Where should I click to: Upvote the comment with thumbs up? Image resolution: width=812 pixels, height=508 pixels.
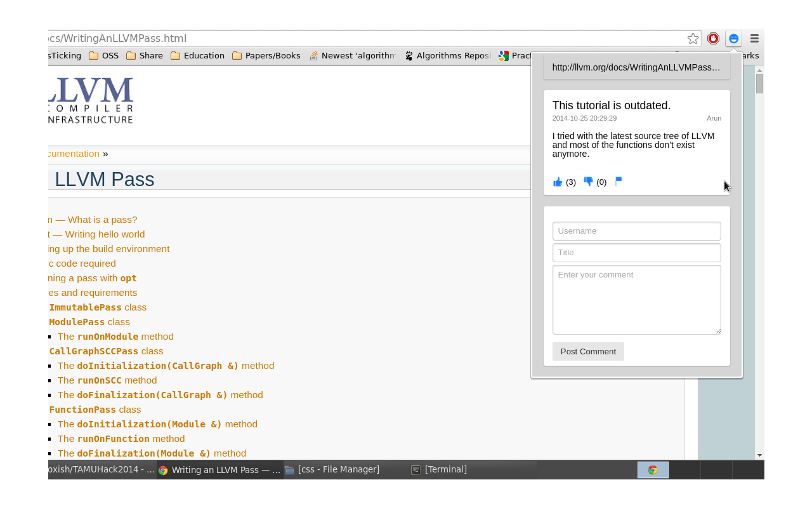pyautogui.click(x=558, y=182)
